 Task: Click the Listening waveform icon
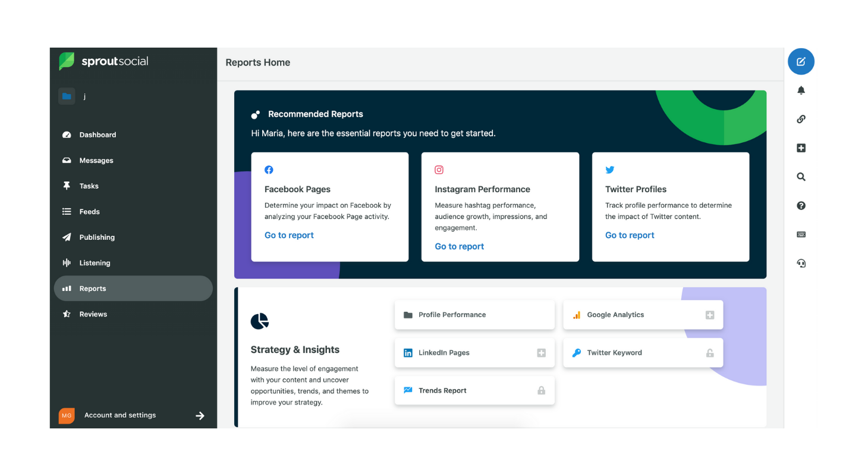(x=67, y=263)
